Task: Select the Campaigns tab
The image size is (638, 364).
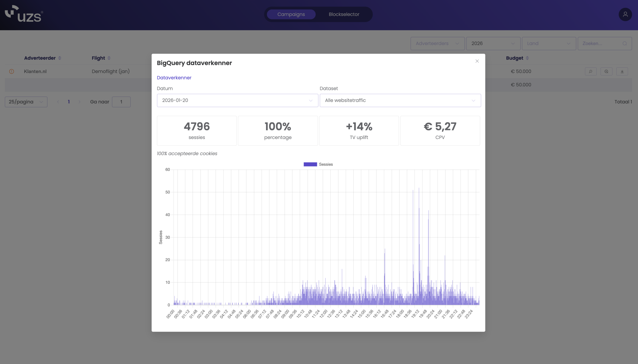Action: (291, 14)
